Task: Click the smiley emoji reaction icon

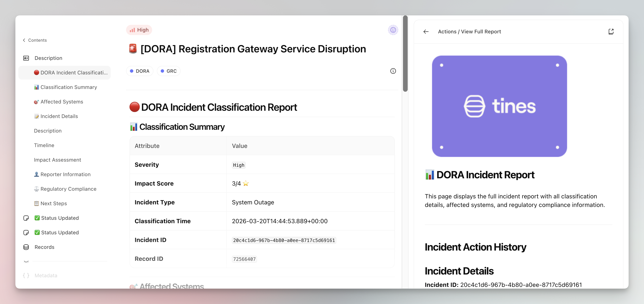Action: (x=393, y=30)
